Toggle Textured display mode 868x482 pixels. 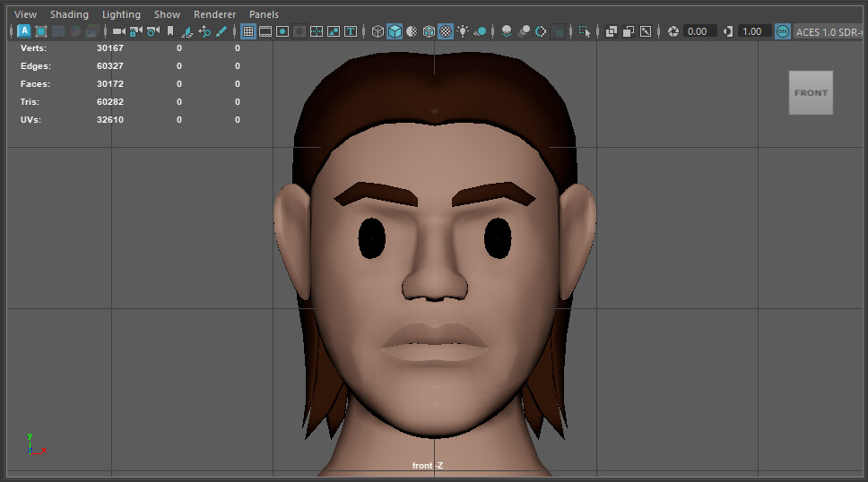pos(446,31)
